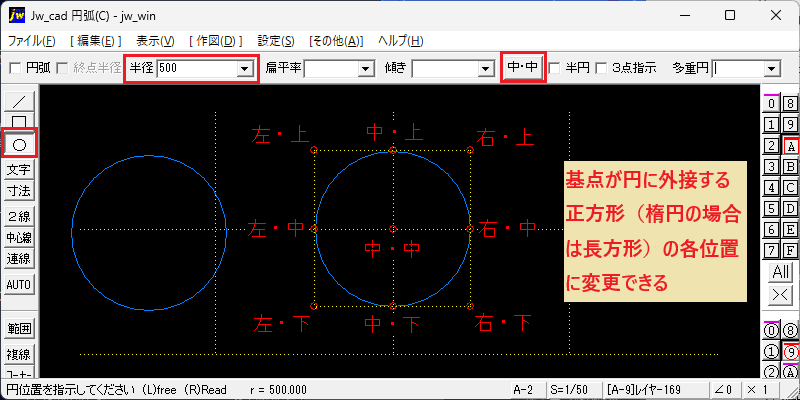Screen dimensions: 800x400
Task: Open the ファイル(F) menu
Action: click(x=32, y=41)
